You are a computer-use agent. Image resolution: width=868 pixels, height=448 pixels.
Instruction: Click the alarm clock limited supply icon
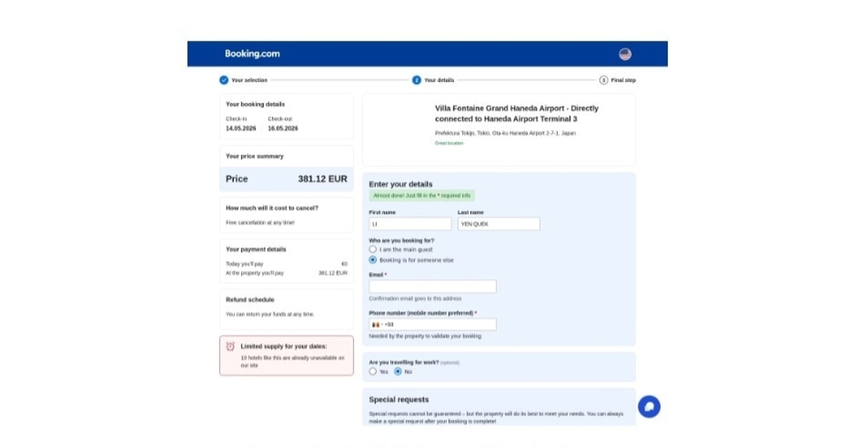(230, 347)
